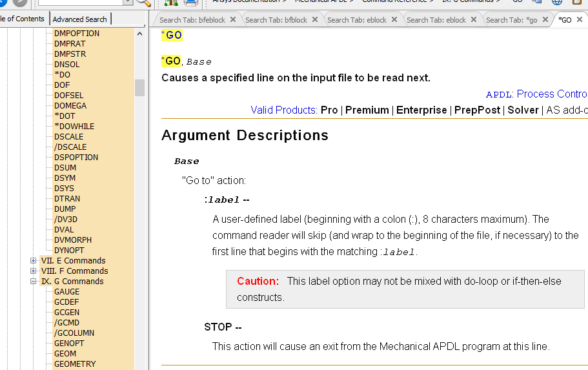Screen dimensions: 588x370
Task: Close the Search Tab: *go tab
Action: coord(545,19)
